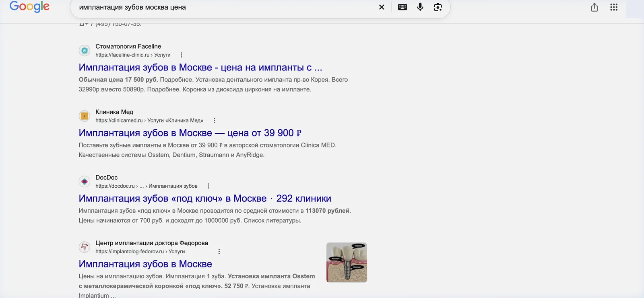Open the '«под ключ» в Москве · 292 клиники' link
644x298 pixels.
click(205, 199)
